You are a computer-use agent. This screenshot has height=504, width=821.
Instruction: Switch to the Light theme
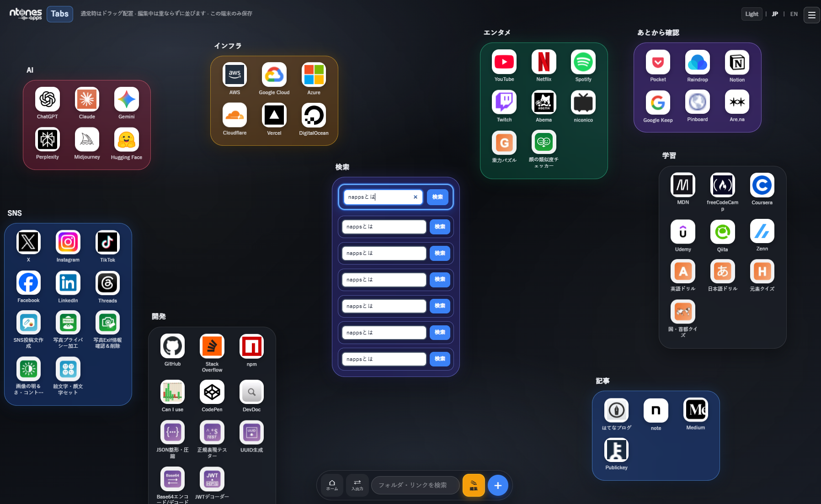[x=752, y=14]
